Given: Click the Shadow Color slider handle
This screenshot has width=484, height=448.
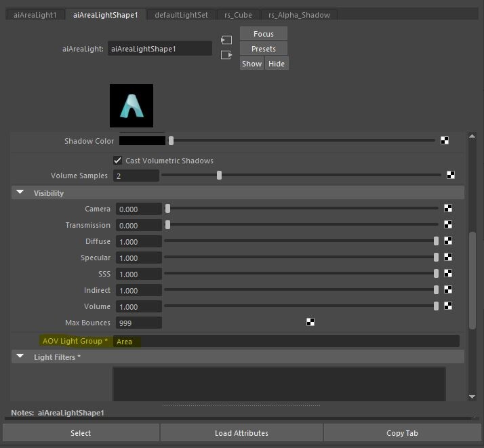Looking at the screenshot, I should 171,141.
